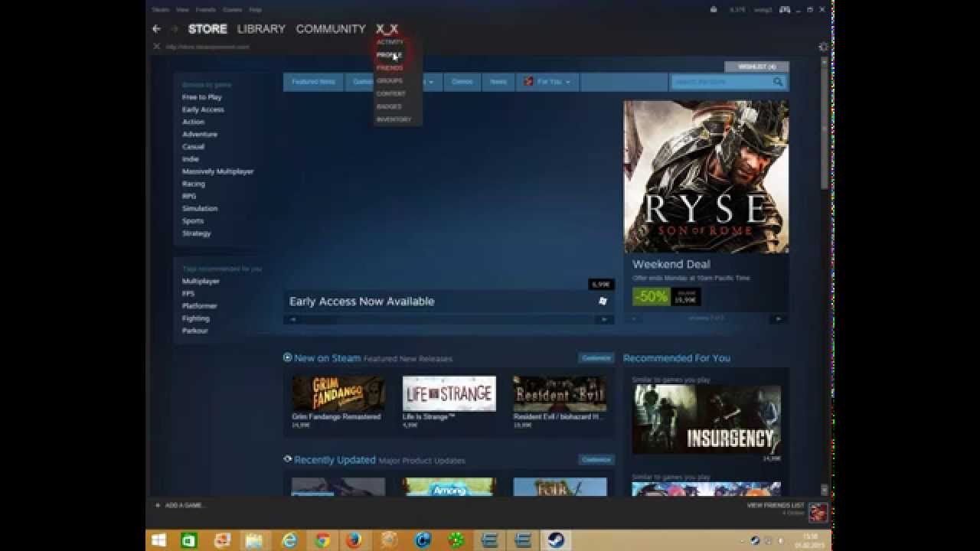Click the WISHLIST (4) button
The height and width of the screenshot is (551, 980).
click(x=756, y=67)
